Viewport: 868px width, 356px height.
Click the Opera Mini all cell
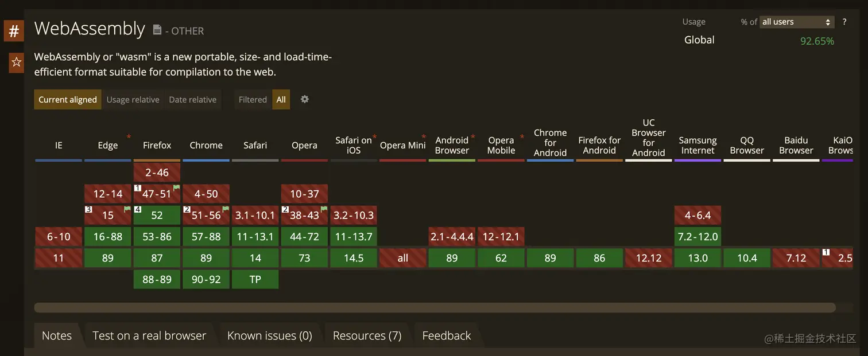click(403, 258)
